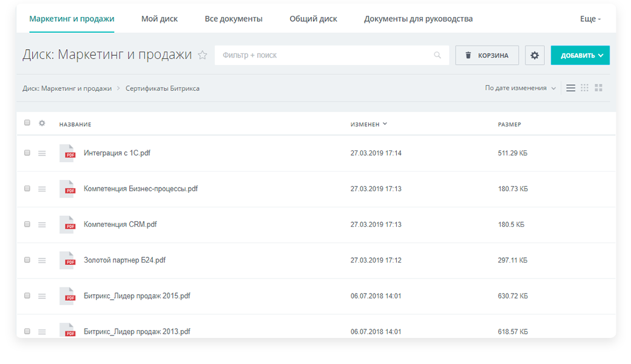Viewport: 631px width, 364px height.
Task: Open the Маркетинг и продажи tab
Action: pyautogui.click(x=72, y=19)
